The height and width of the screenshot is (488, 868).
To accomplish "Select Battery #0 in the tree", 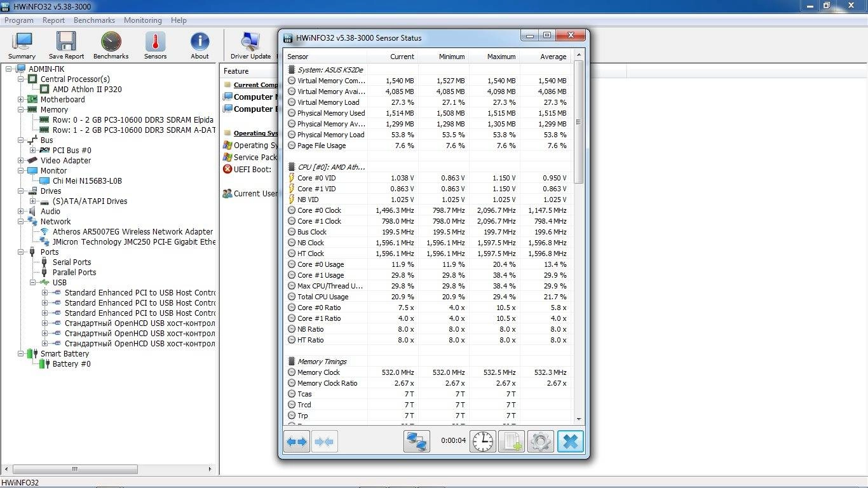I will coord(71,363).
